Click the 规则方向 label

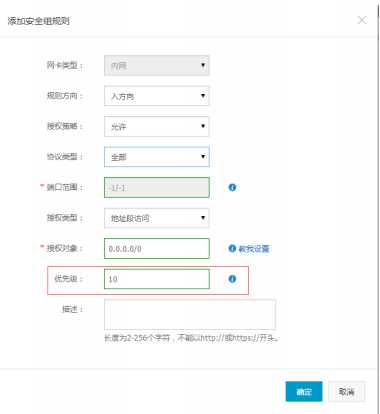click(64, 96)
